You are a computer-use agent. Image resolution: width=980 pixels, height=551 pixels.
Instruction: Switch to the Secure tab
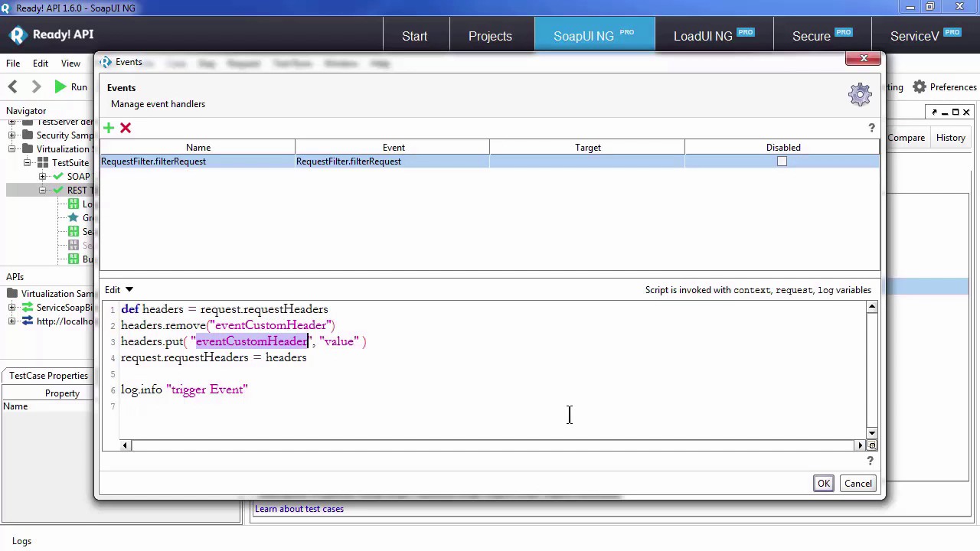(x=822, y=36)
